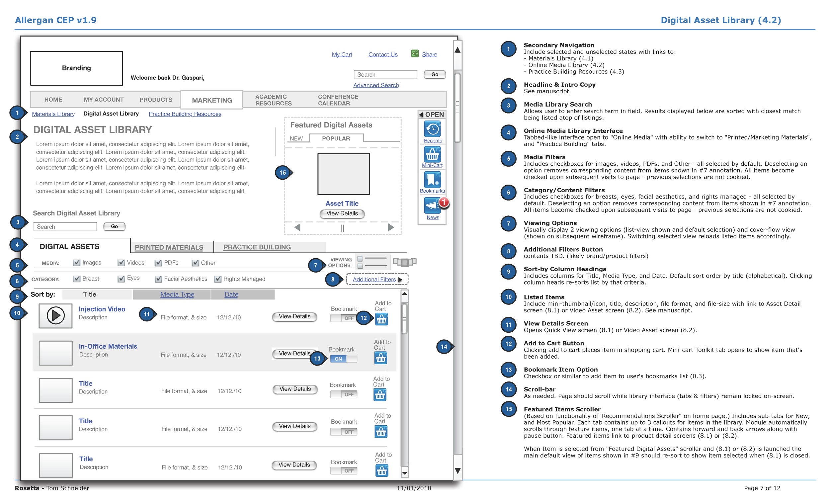Screen dimensions: 830x504
Task: Uncheck the Other media filter
Action: pos(195,263)
